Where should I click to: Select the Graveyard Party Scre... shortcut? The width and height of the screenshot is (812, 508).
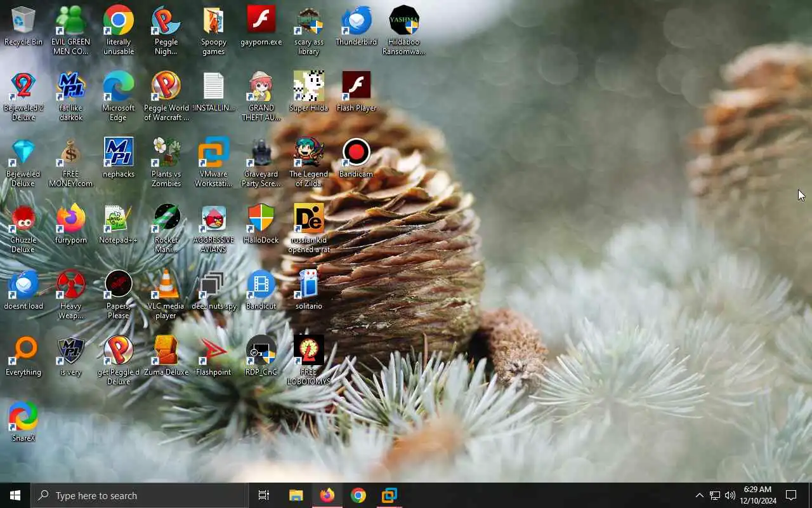coord(261,163)
